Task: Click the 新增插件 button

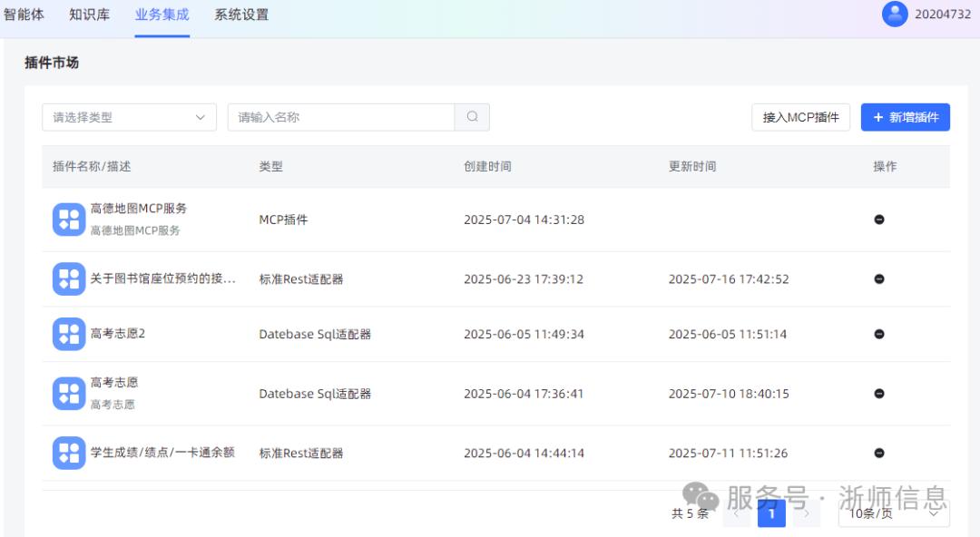Action: pyautogui.click(x=905, y=117)
